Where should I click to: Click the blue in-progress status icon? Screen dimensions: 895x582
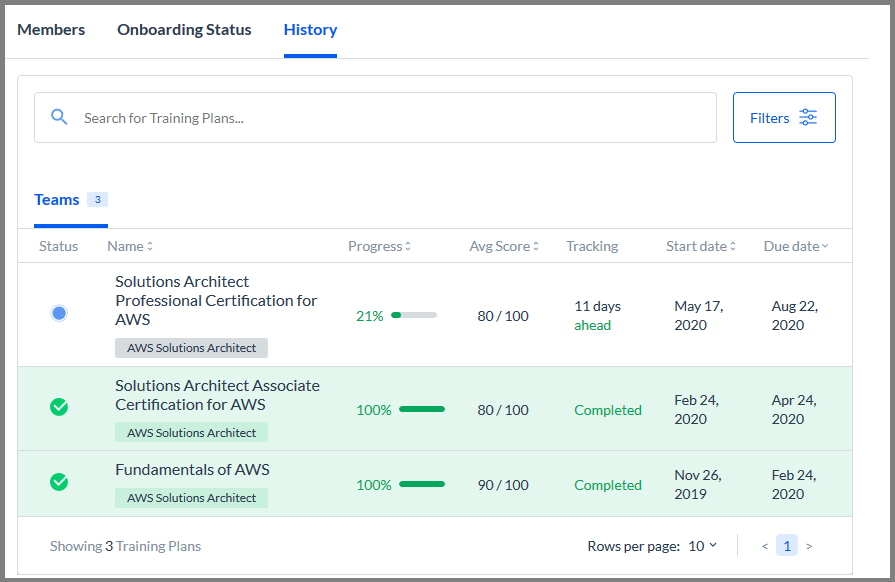[x=59, y=313]
